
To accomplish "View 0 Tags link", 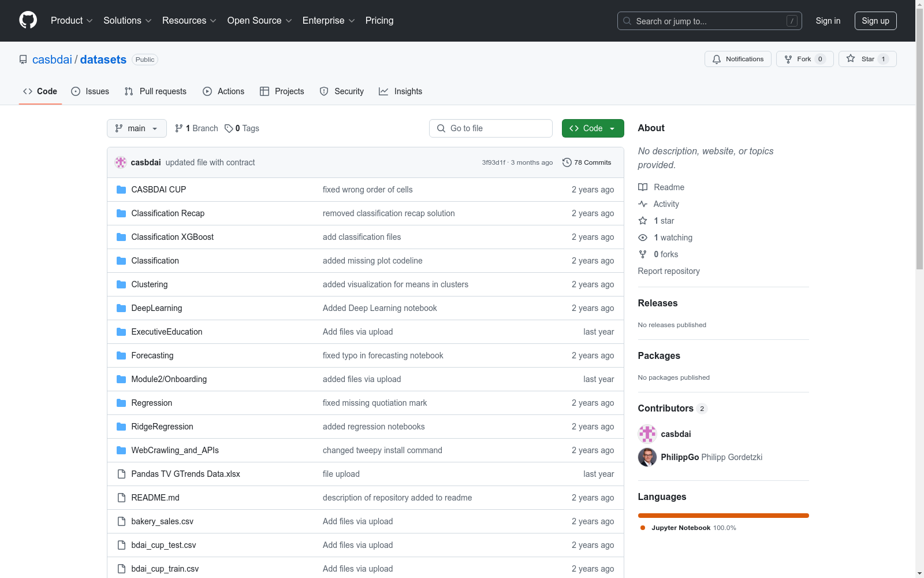I will point(242,128).
